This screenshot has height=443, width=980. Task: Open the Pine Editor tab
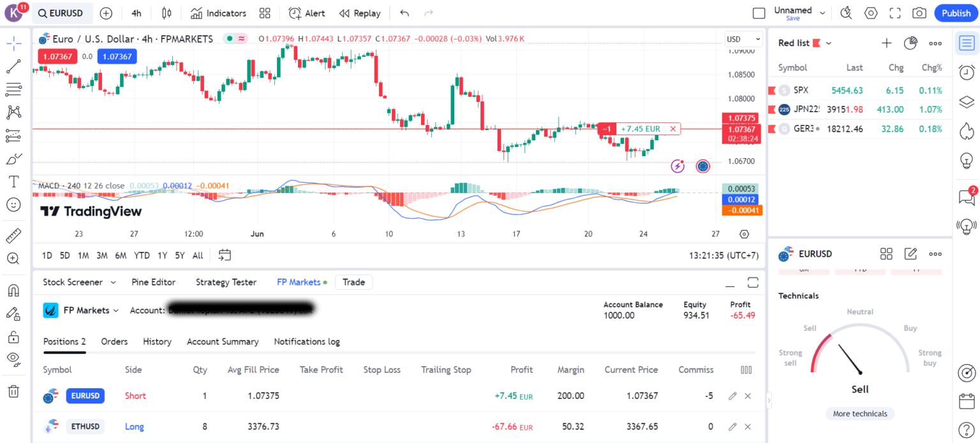[x=153, y=282]
